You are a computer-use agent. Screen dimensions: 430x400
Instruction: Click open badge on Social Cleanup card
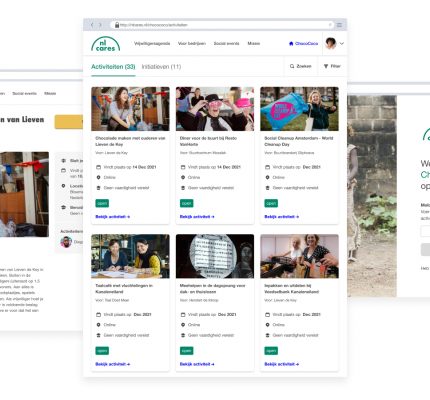click(x=271, y=203)
